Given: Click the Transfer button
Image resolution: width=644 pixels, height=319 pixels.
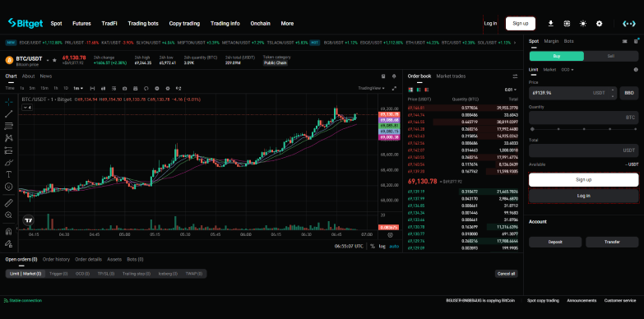Looking at the screenshot, I should tap(612, 243).
